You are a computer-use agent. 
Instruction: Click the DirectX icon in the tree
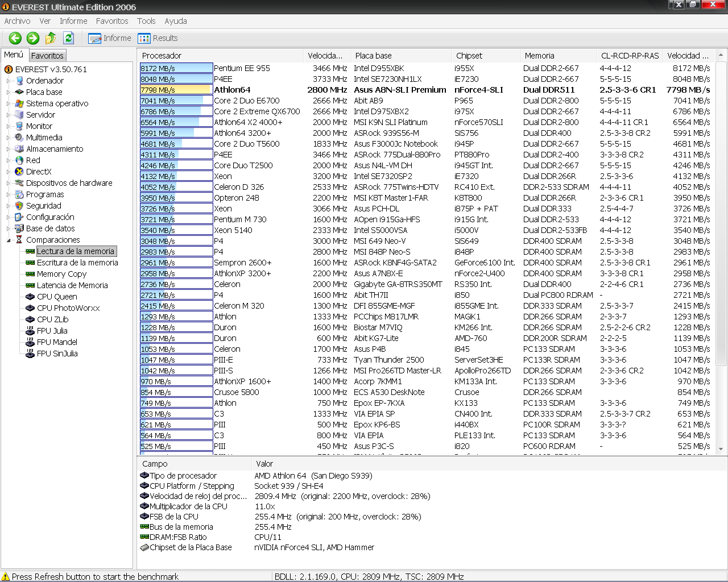click(19, 172)
